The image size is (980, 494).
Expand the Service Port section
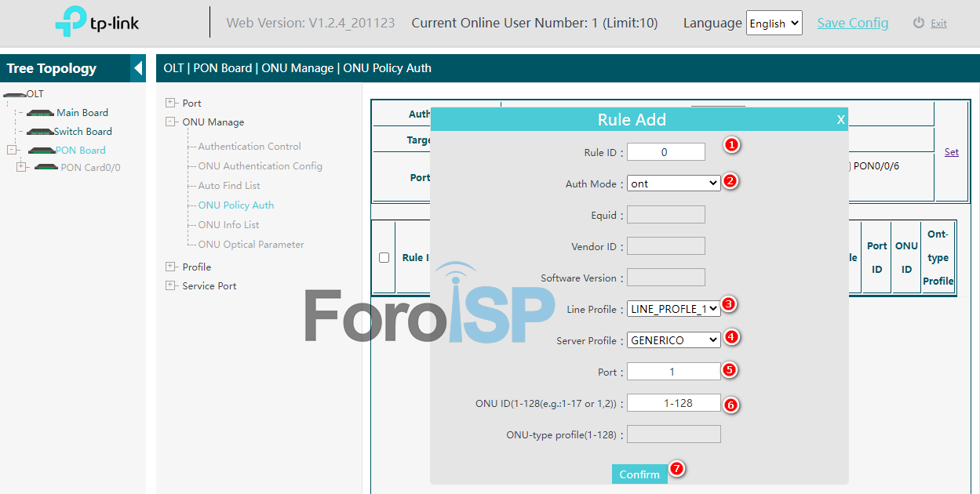point(170,285)
